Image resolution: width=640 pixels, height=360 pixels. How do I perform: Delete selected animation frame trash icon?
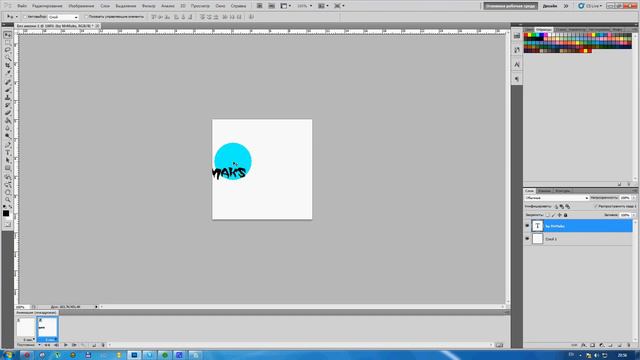click(x=103, y=345)
